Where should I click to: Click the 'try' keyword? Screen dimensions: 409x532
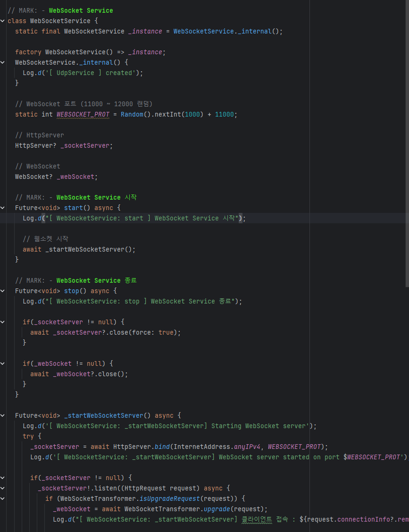(x=28, y=436)
